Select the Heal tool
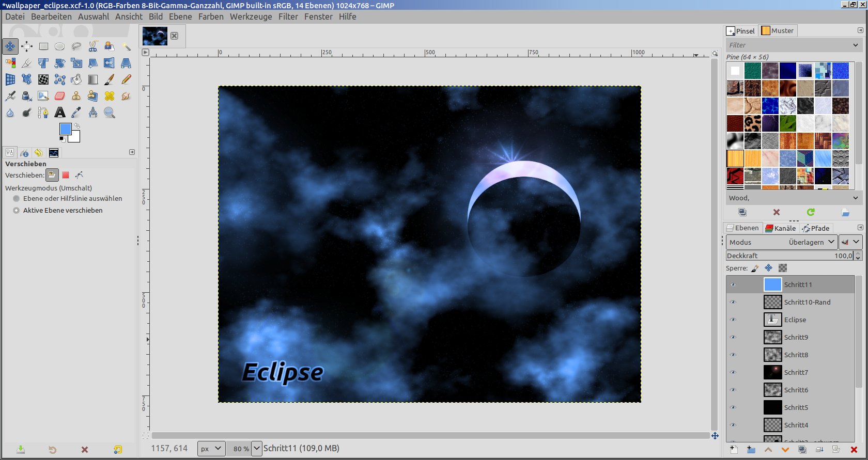This screenshot has height=460, width=868. click(110, 96)
